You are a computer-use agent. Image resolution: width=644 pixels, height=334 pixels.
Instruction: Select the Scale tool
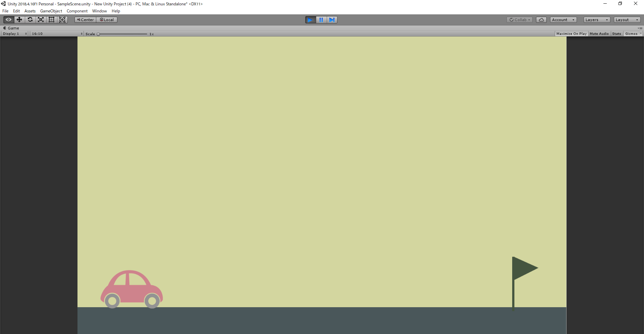coord(41,20)
